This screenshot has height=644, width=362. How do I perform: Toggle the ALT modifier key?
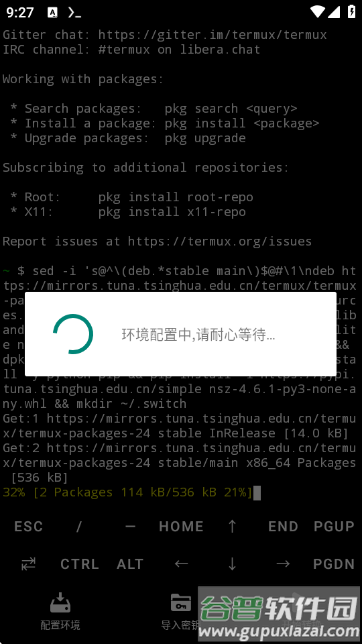click(x=130, y=564)
